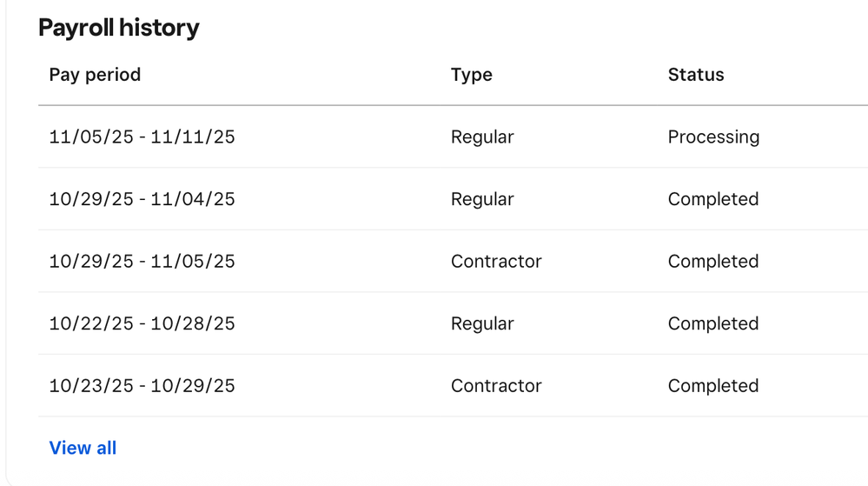Click Completed status for 10/29/25 - 11/04/25
The image size is (868, 486).
tap(713, 199)
